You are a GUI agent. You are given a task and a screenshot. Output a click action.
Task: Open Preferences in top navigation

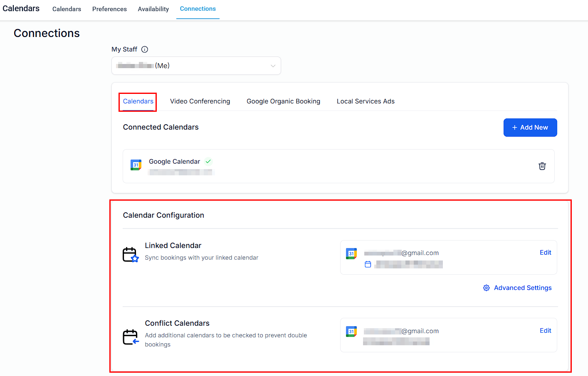point(109,9)
